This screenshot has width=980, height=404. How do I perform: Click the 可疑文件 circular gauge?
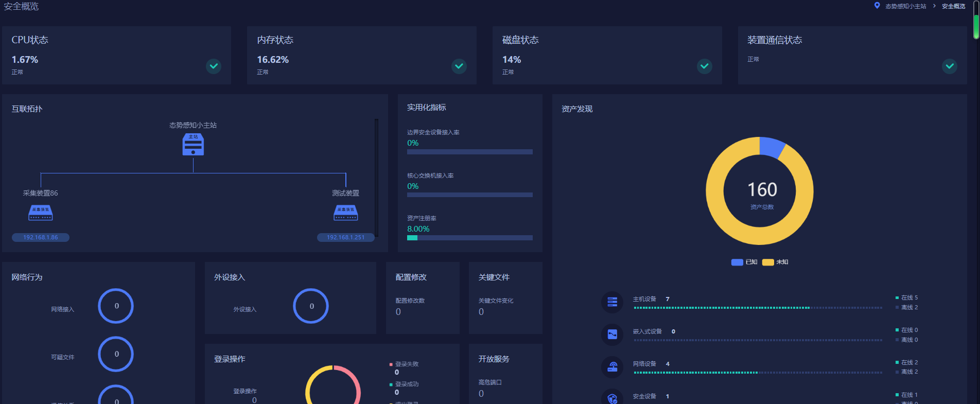[x=116, y=354]
